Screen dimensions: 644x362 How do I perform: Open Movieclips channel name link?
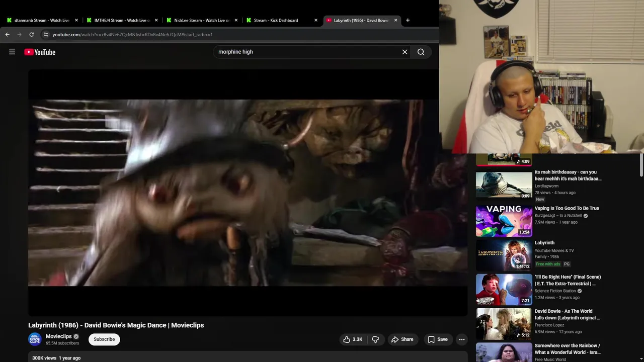(59, 336)
